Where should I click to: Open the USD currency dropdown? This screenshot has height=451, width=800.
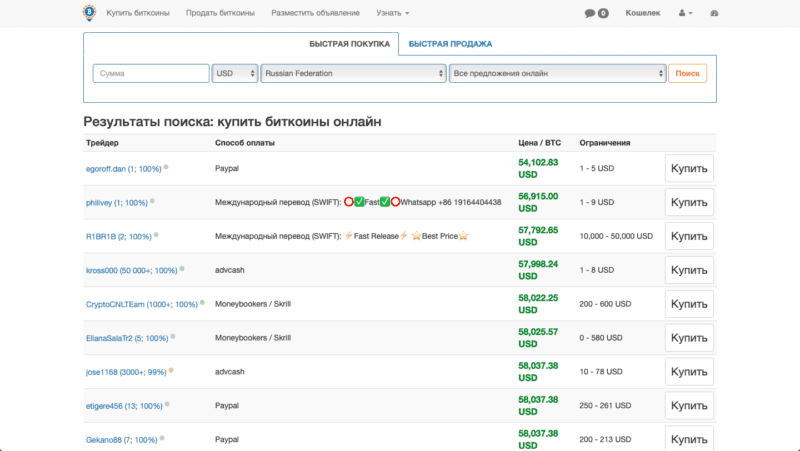click(235, 73)
